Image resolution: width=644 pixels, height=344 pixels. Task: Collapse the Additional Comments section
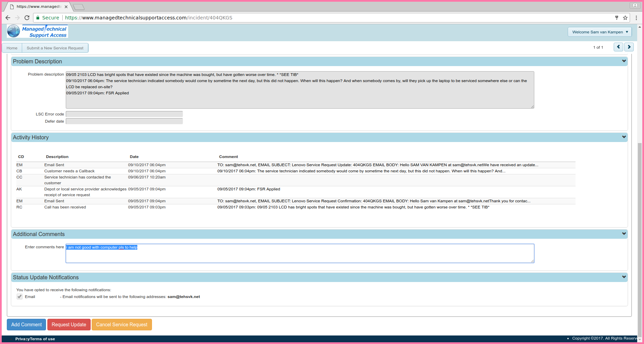[x=624, y=234]
